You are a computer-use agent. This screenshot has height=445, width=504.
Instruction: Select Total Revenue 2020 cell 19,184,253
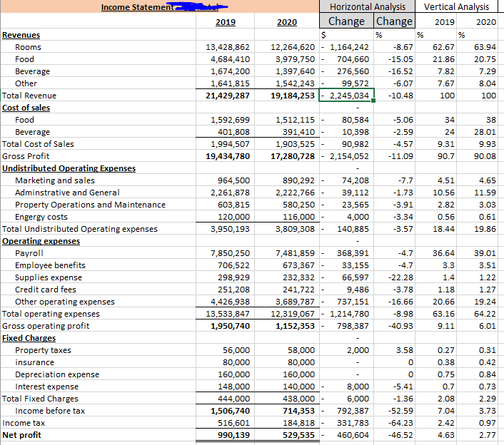pyautogui.click(x=293, y=96)
